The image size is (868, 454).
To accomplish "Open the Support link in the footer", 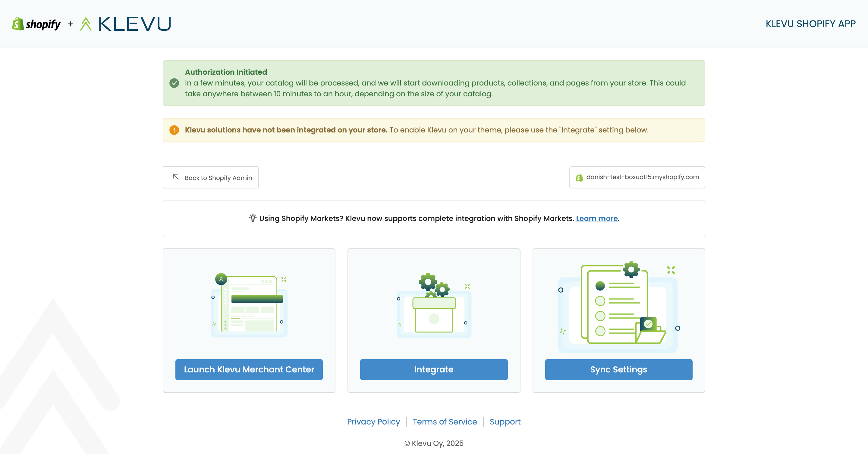I will 505,422.
